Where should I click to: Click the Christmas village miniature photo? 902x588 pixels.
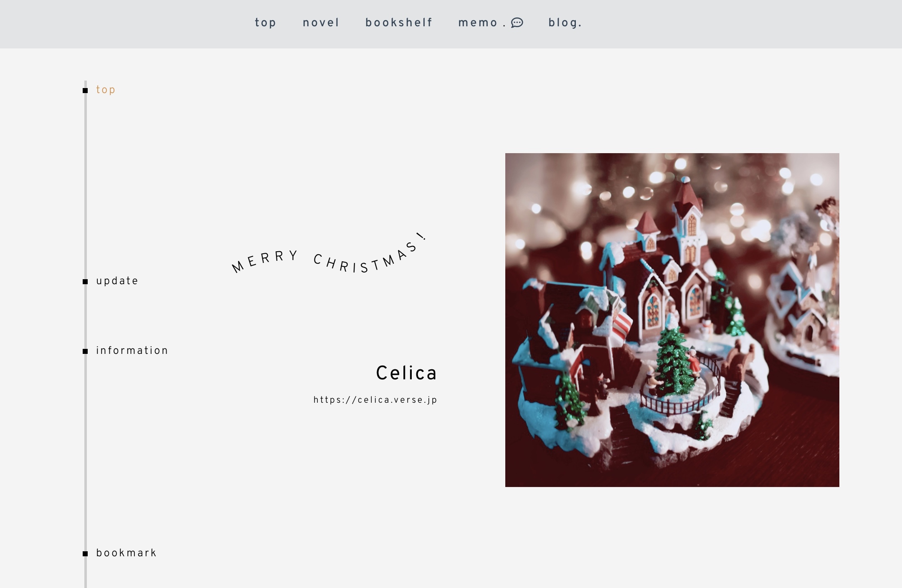click(672, 320)
